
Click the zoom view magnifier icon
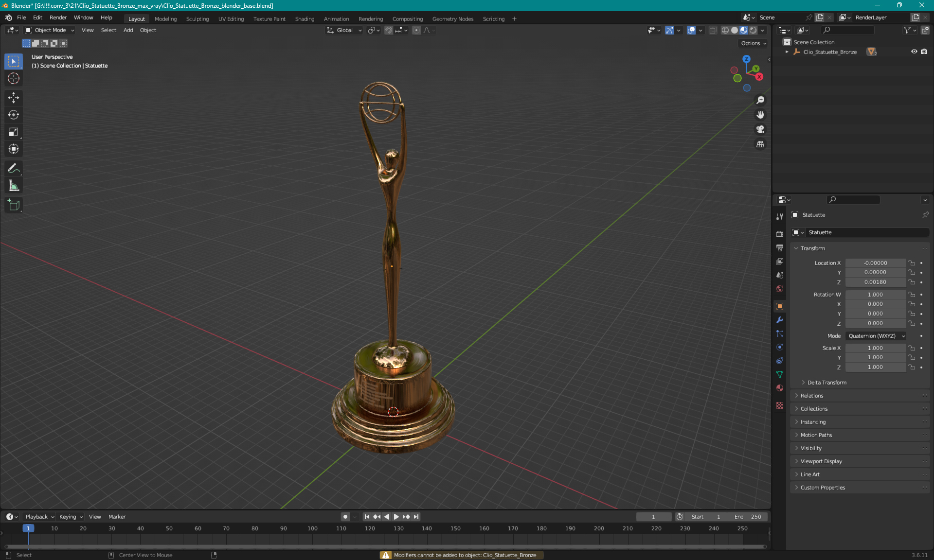760,100
